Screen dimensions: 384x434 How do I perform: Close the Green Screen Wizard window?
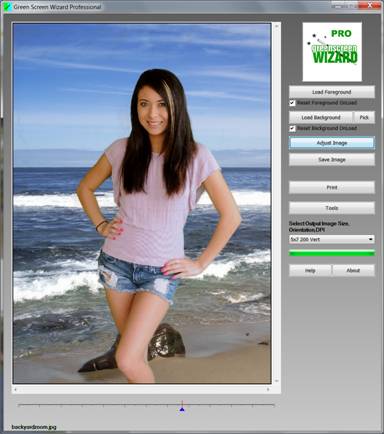[370, 5]
